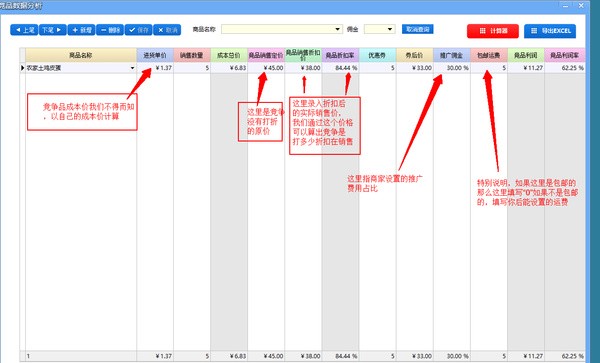Select the ¥38.00 cell in first row
The image size is (600, 363).
click(303, 68)
